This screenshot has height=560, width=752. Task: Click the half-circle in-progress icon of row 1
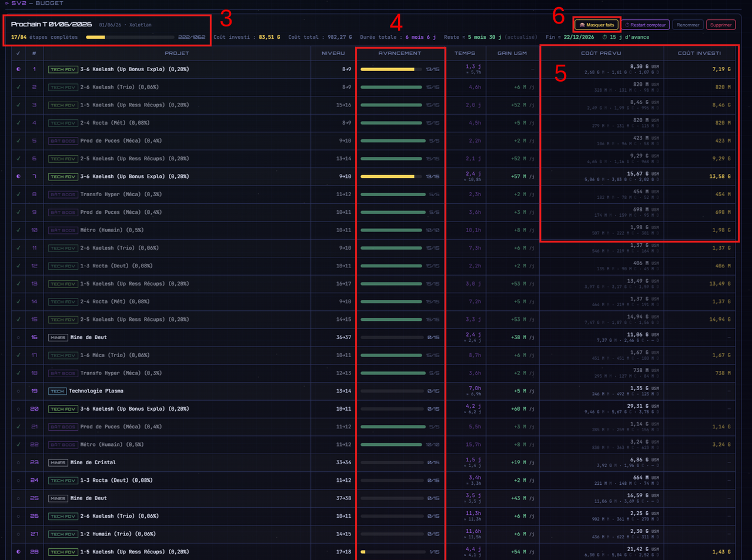tap(18, 69)
